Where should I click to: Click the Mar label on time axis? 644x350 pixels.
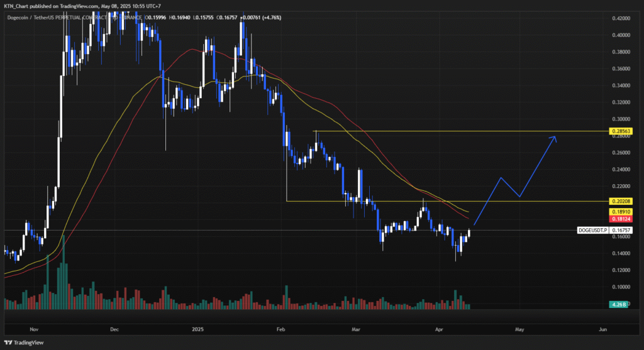click(356, 329)
